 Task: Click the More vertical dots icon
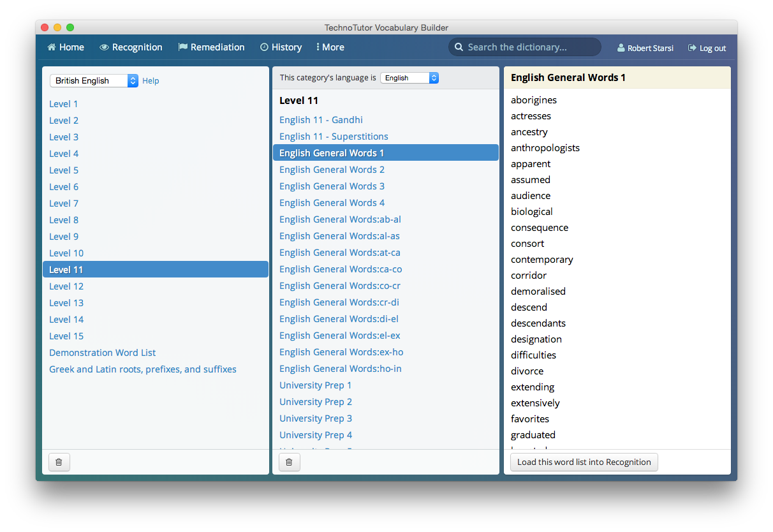(318, 47)
